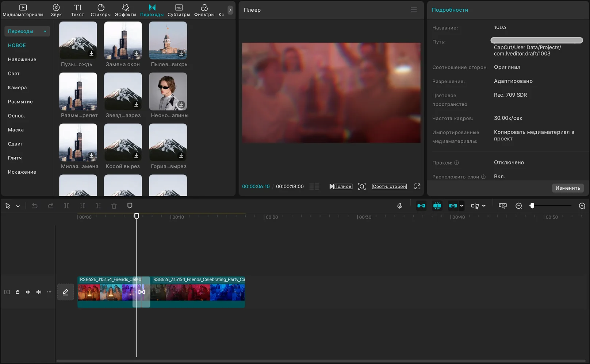The width and height of the screenshot is (590, 364).
Task: Click the Изменить button
Action: 567,188
